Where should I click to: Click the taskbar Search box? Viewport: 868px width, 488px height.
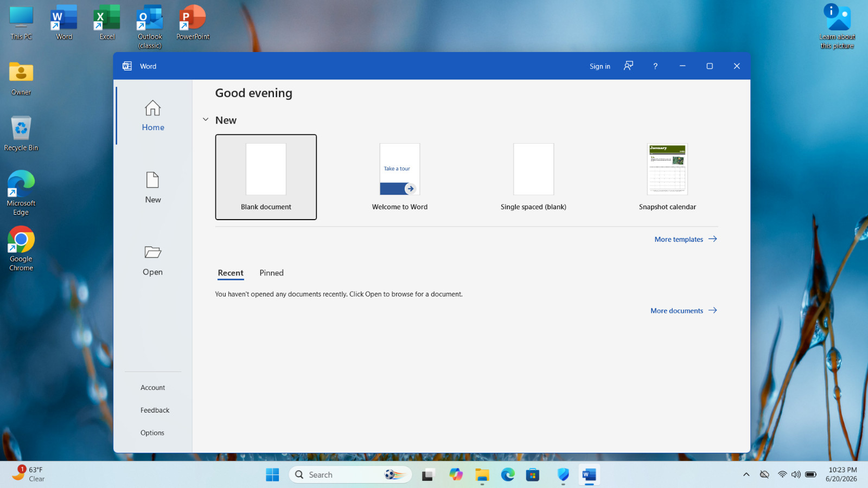coord(350,475)
